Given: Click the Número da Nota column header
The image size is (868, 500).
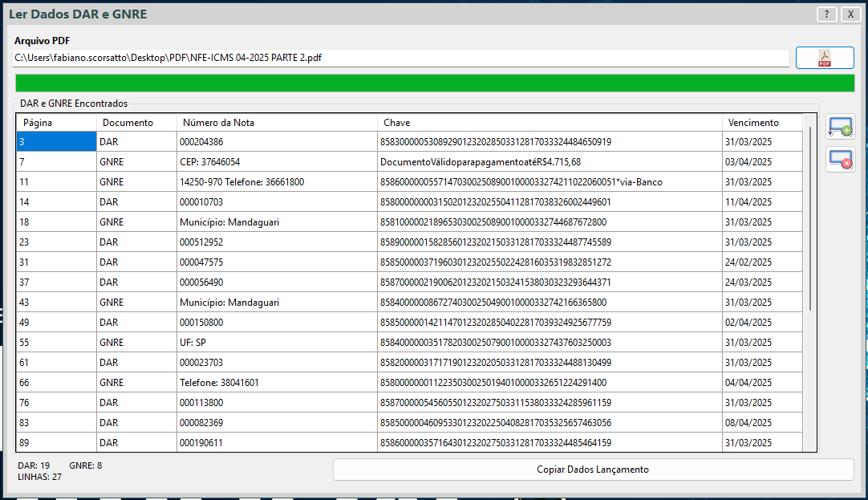Looking at the screenshot, I should 277,123.
